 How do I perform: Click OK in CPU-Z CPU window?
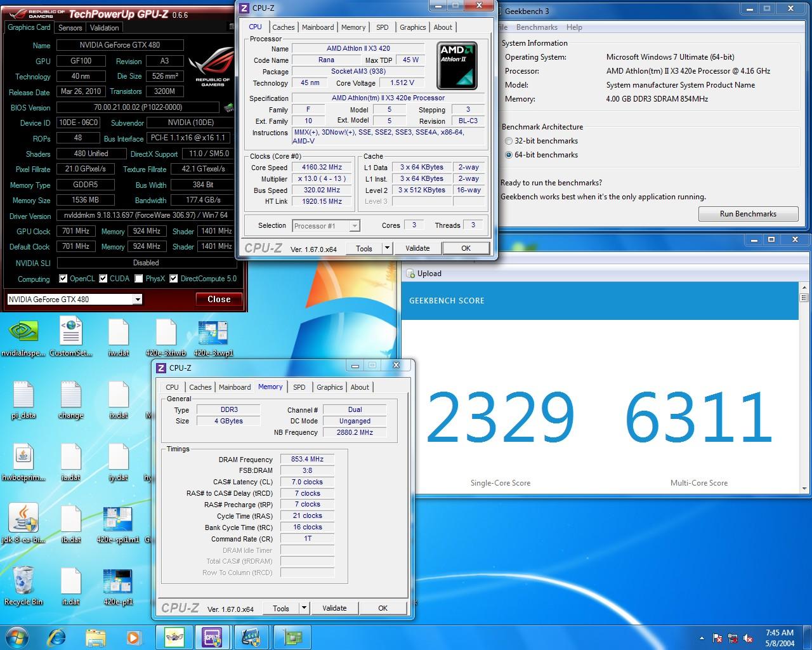point(466,248)
